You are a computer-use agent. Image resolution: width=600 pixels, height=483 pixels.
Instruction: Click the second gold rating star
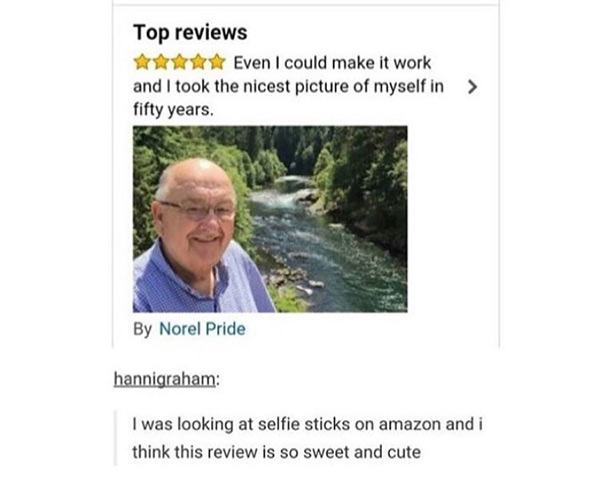(x=161, y=62)
